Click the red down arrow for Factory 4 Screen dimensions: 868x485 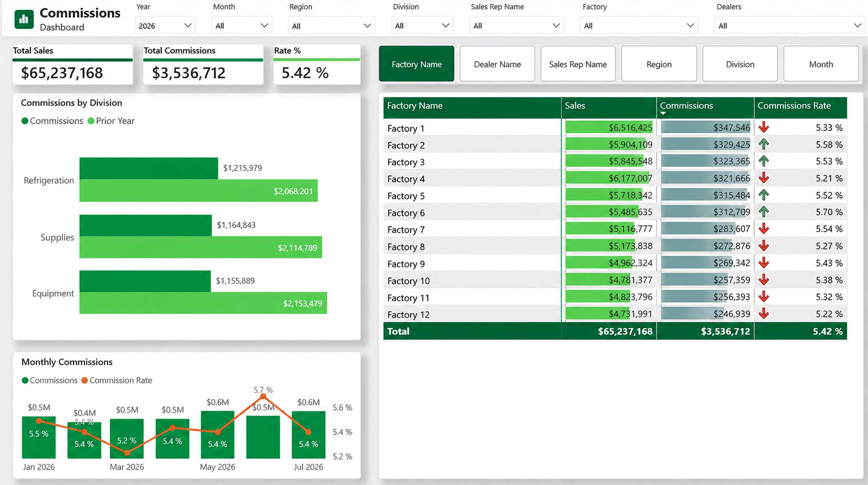click(764, 178)
